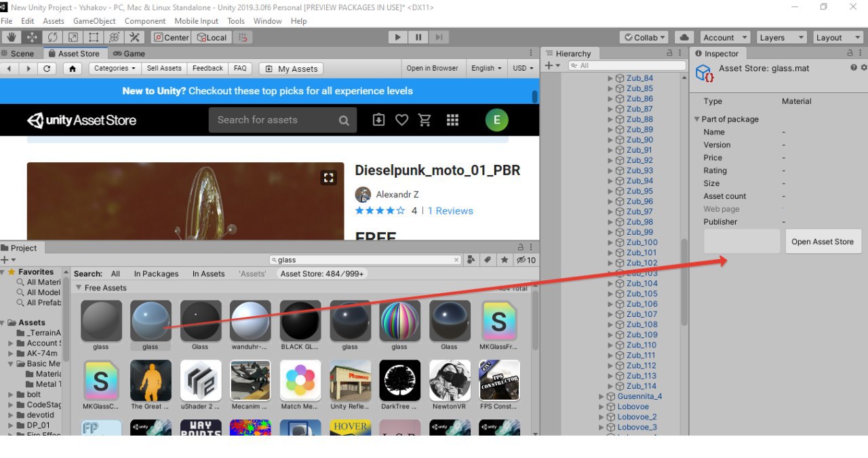The image size is (868, 458).
Task: Go forward in Asset Store browser
Action: [x=28, y=69]
